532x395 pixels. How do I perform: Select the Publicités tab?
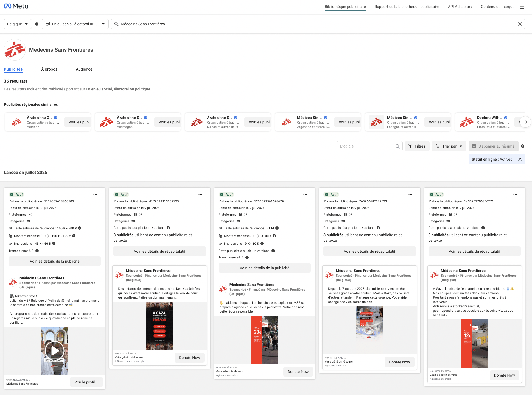(13, 69)
